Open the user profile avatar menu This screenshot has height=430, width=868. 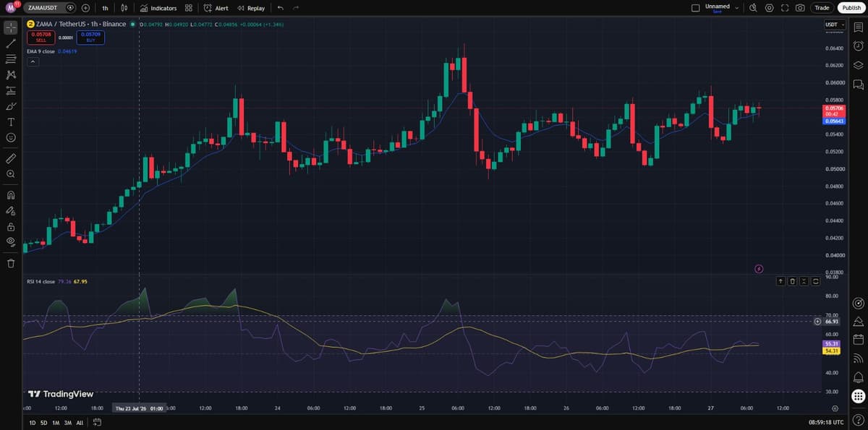click(x=12, y=7)
